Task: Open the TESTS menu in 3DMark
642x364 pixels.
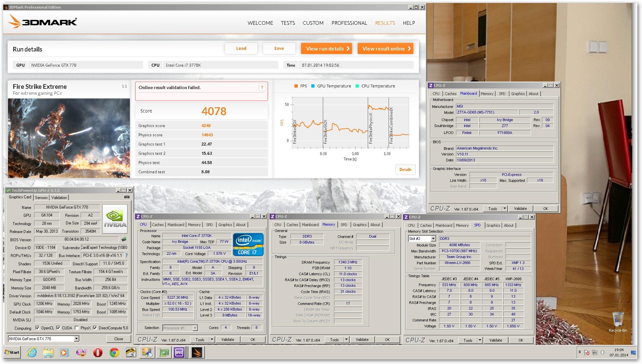Action: click(288, 23)
